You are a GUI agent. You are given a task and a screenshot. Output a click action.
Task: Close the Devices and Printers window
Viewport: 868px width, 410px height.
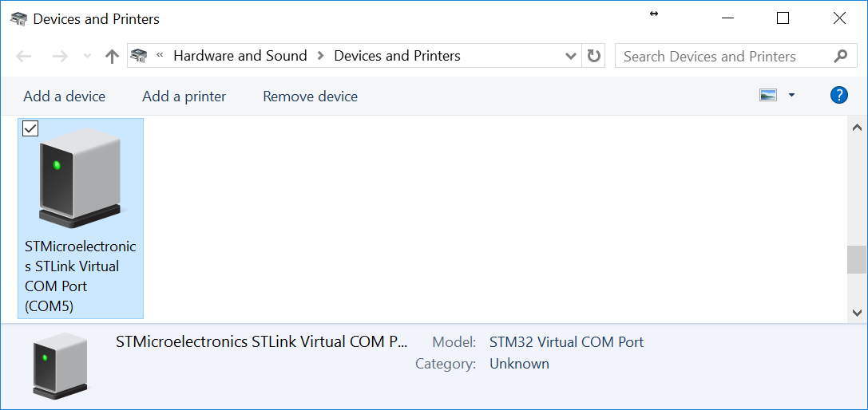click(x=839, y=18)
